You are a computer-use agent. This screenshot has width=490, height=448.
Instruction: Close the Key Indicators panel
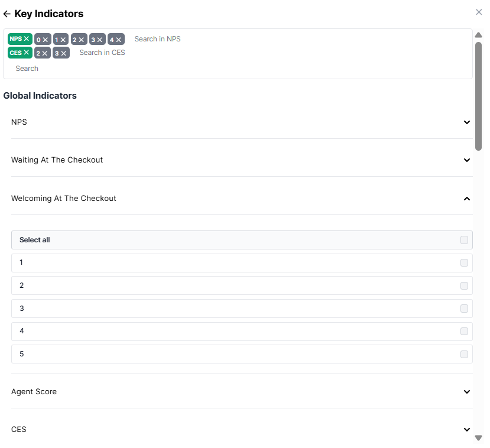(x=479, y=12)
